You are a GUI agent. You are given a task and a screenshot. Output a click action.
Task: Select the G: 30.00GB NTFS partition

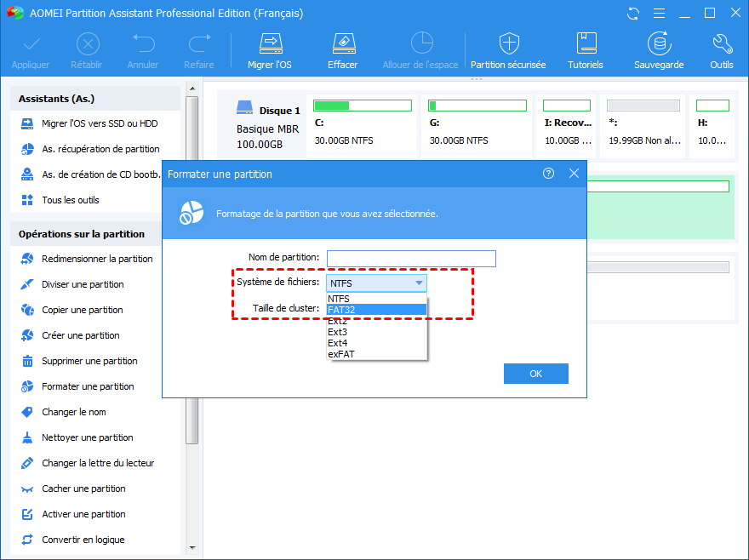click(477, 126)
